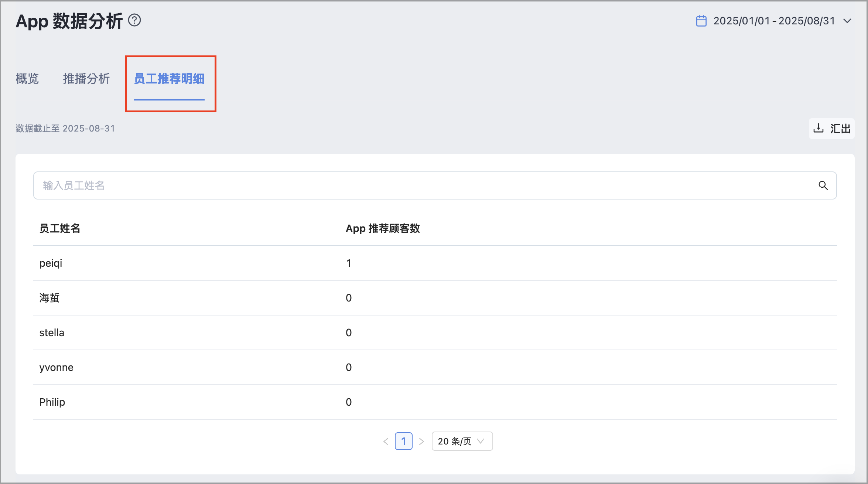
Task: Switch to the 推播分析 tab
Action: point(86,78)
